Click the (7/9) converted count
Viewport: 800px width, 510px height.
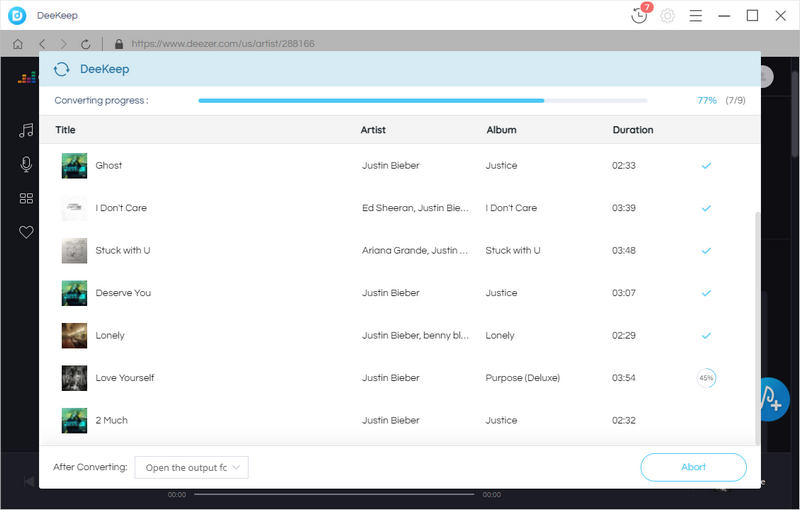tap(735, 100)
